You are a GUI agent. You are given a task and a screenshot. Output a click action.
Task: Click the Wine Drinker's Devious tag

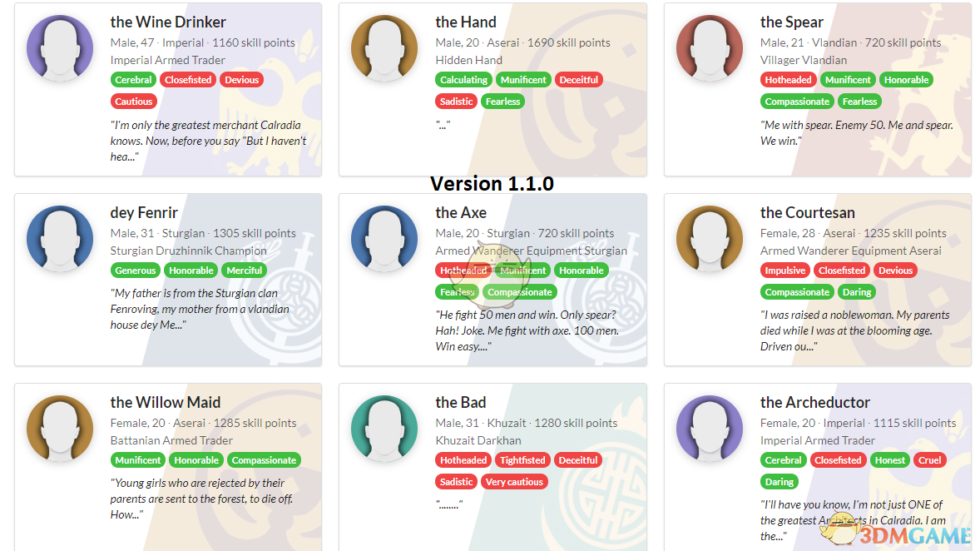tap(242, 80)
